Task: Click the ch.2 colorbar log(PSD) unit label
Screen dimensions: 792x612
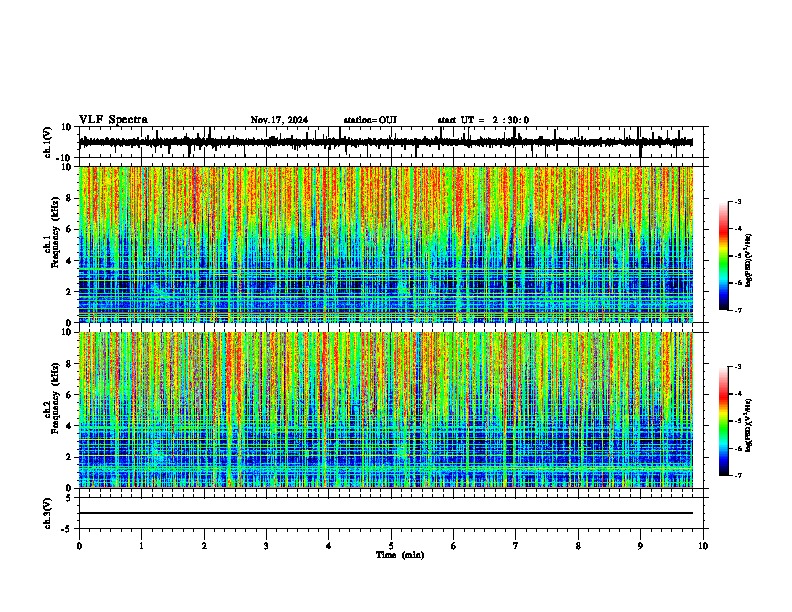Action: 748,425
